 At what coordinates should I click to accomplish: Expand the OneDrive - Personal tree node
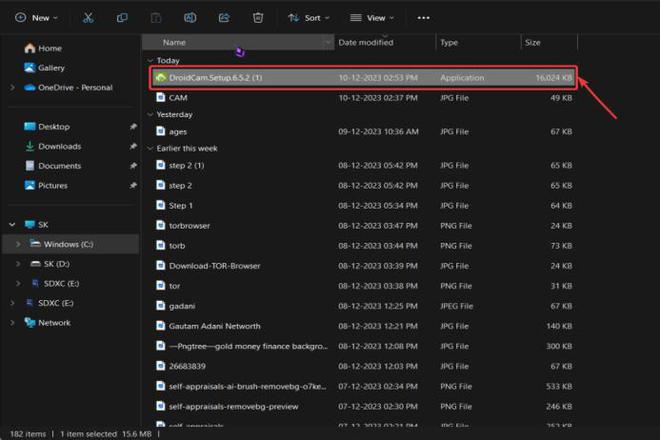pyautogui.click(x=12, y=87)
